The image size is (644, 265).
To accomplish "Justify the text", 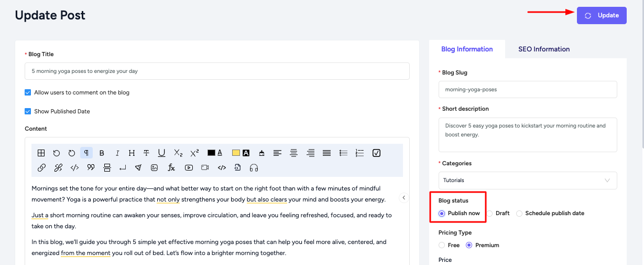I will [x=326, y=153].
